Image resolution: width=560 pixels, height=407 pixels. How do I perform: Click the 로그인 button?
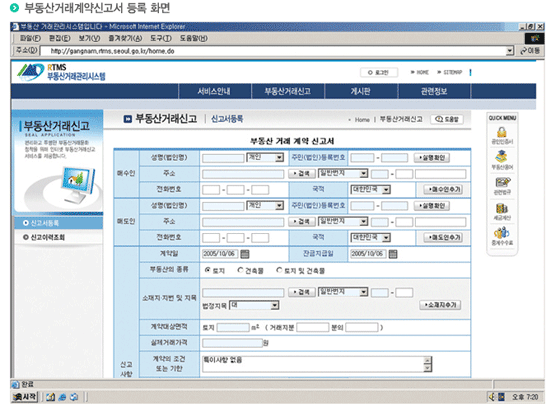pos(379,72)
